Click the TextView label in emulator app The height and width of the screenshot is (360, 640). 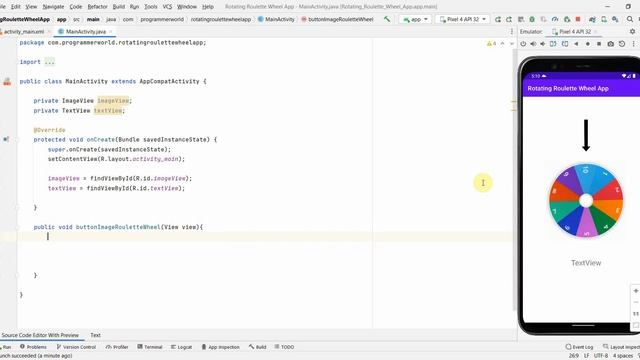[x=586, y=263]
